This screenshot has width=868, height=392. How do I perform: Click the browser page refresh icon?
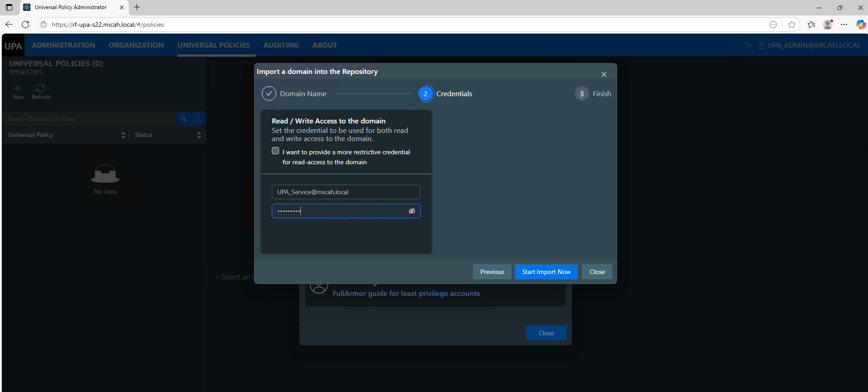coord(25,24)
